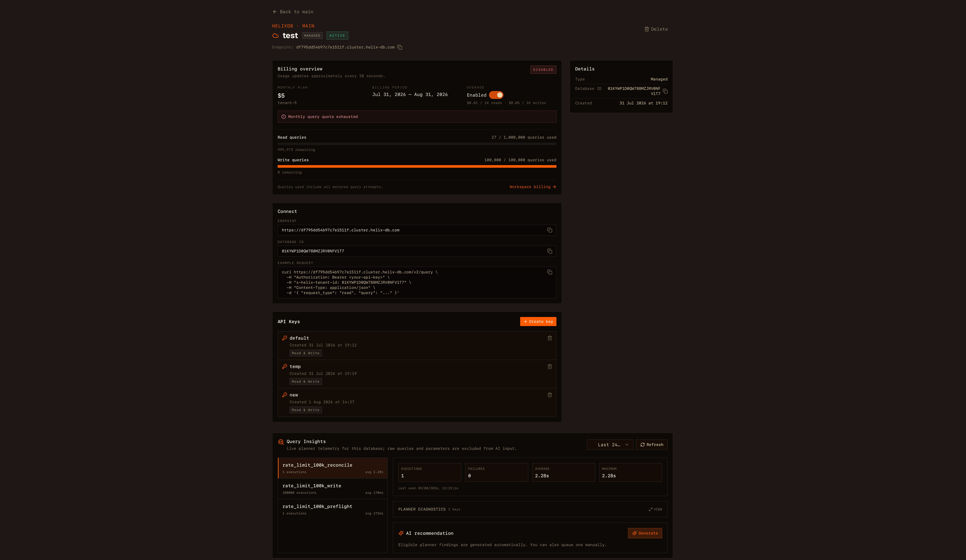Click the write queries progress bar

[417, 167]
